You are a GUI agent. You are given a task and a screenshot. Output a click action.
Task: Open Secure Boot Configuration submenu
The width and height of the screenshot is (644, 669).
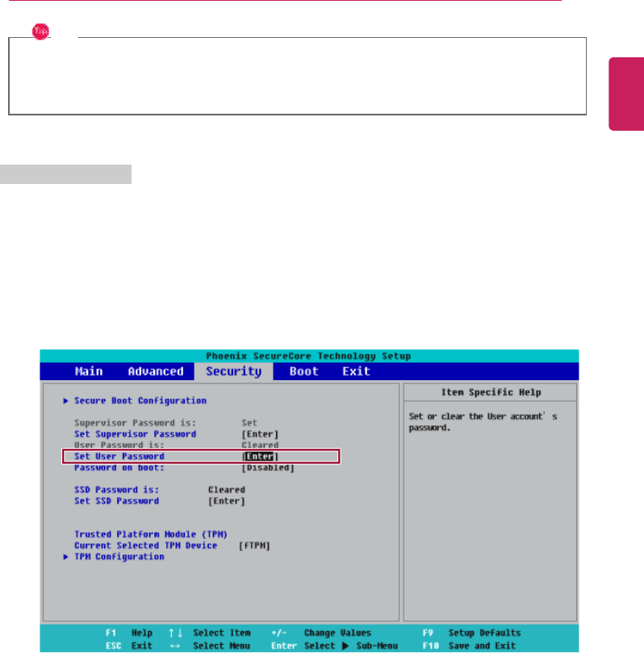click(140, 400)
